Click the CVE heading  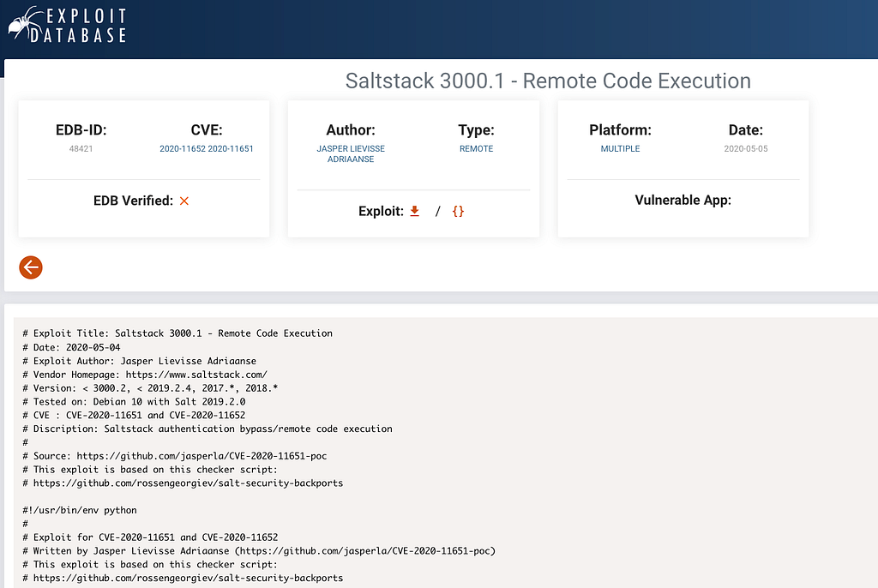[x=207, y=130]
